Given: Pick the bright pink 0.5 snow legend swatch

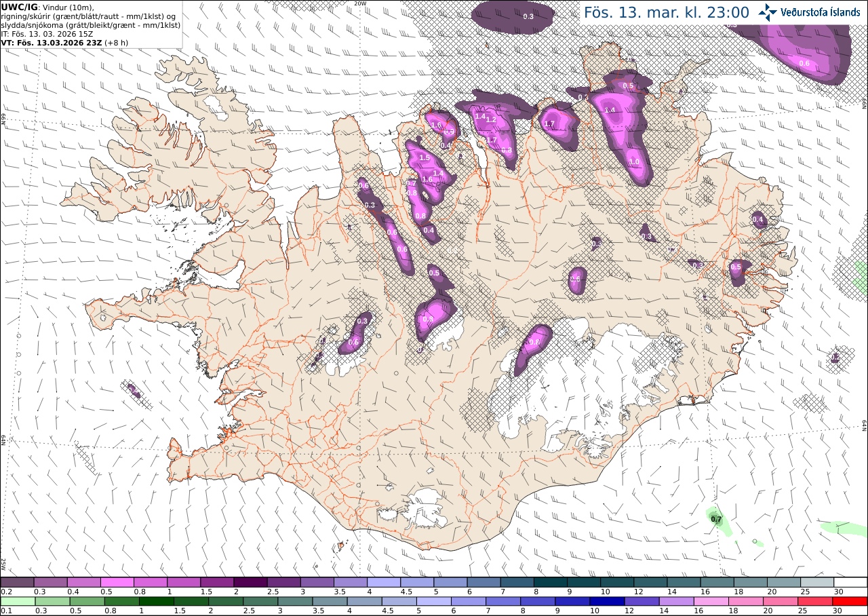Looking at the screenshot, I should click(x=117, y=582).
